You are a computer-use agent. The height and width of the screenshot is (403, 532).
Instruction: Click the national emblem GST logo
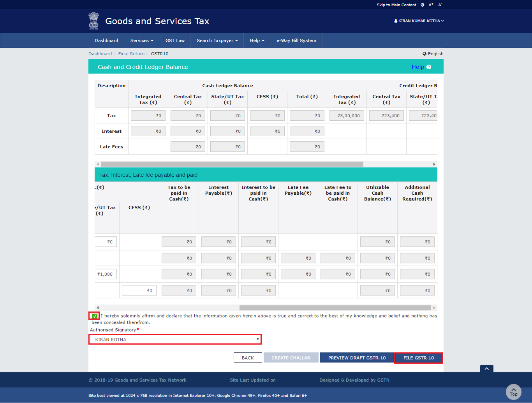point(93,21)
